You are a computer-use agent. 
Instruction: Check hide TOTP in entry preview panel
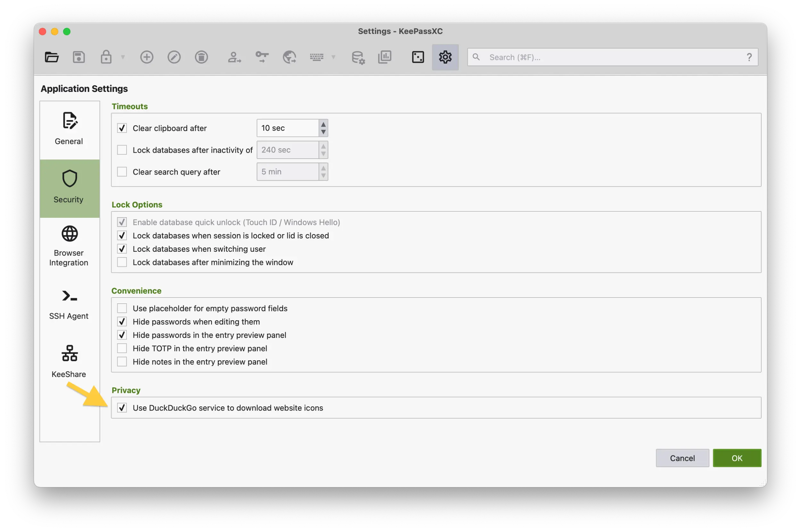(122, 348)
